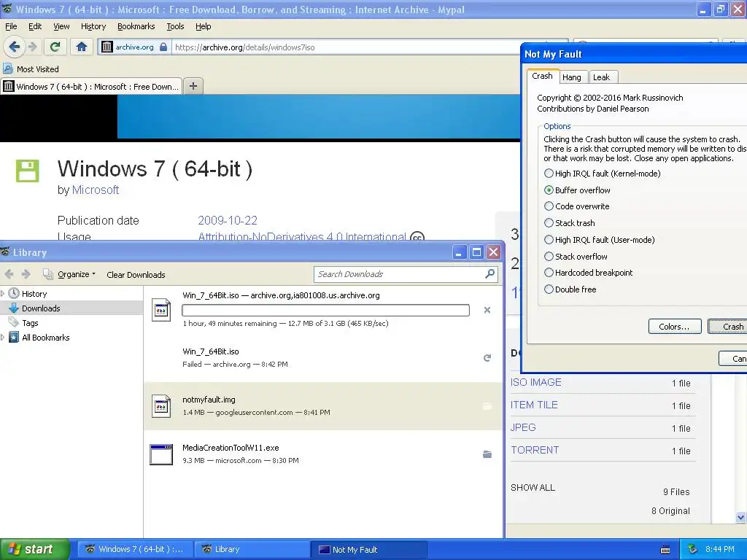Select High IRQL fault (User-mode) option
Viewport: 747px width, 560px height.
click(x=600, y=239)
